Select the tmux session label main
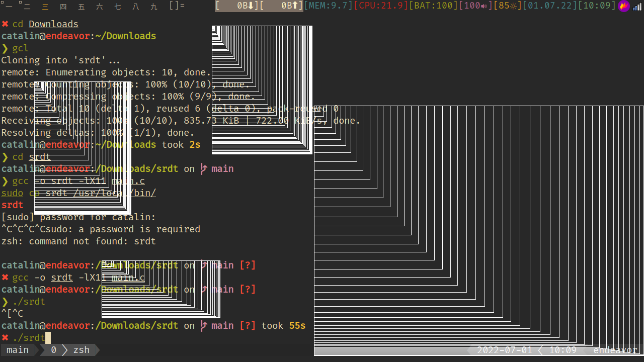This screenshot has height=362, width=644. pyautogui.click(x=18, y=350)
